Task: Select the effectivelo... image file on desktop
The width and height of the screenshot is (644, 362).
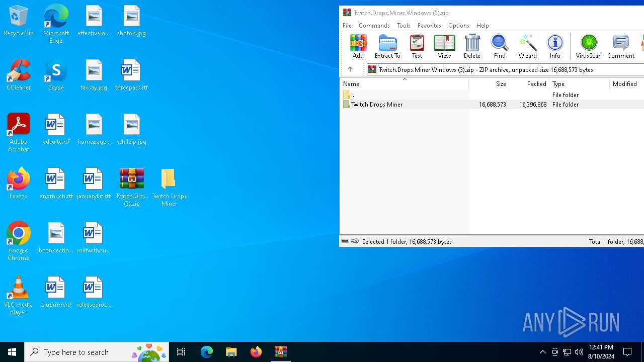Action: (x=94, y=21)
